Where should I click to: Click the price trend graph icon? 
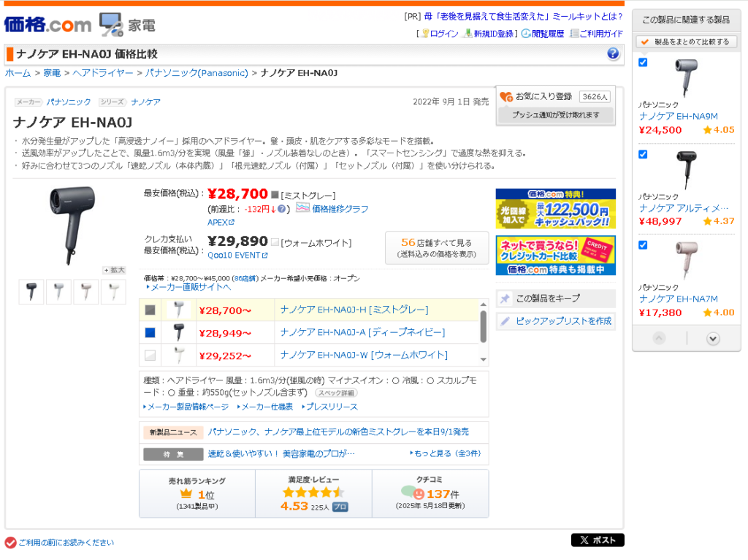click(302, 208)
